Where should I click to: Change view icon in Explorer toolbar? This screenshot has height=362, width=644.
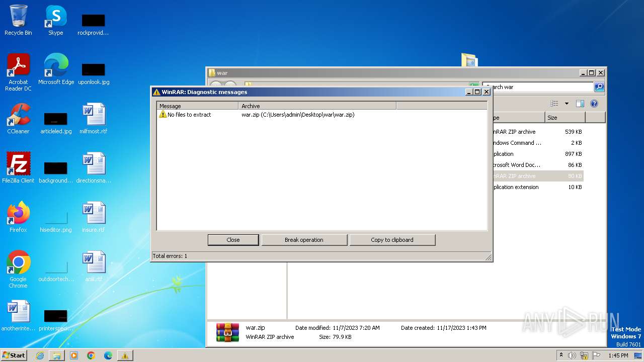coord(554,104)
